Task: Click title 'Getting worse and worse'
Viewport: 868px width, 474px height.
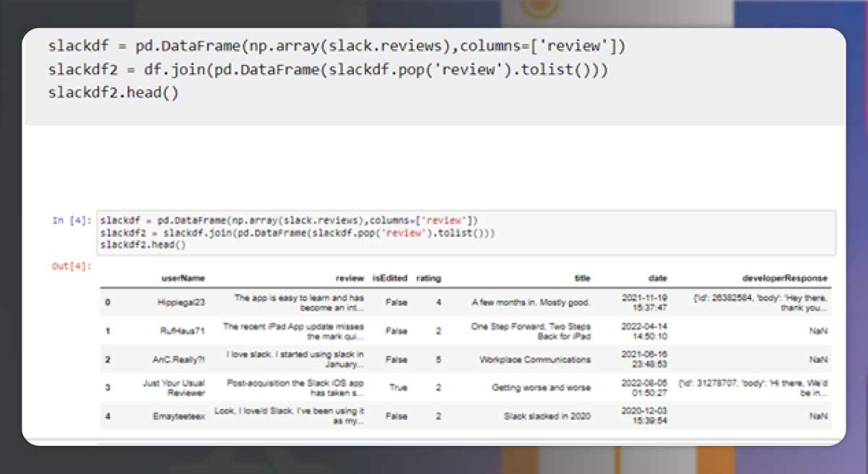Action: 541,387
